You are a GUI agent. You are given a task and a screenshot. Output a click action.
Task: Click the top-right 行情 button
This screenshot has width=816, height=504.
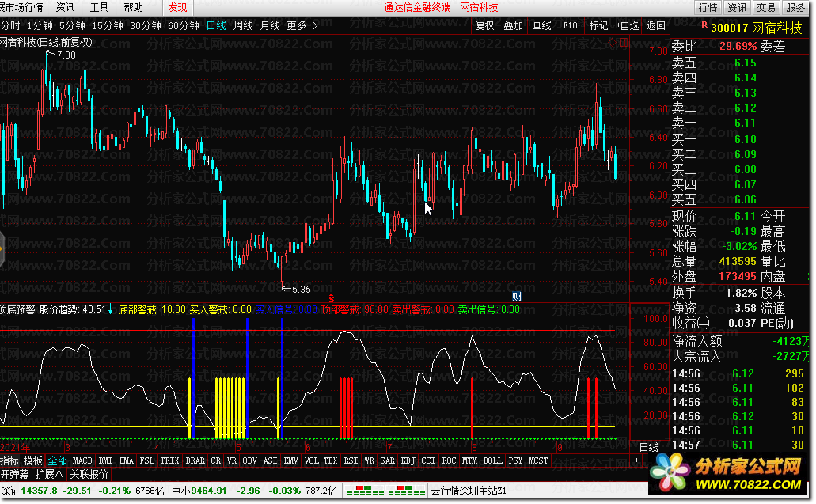(x=708, y=7)
